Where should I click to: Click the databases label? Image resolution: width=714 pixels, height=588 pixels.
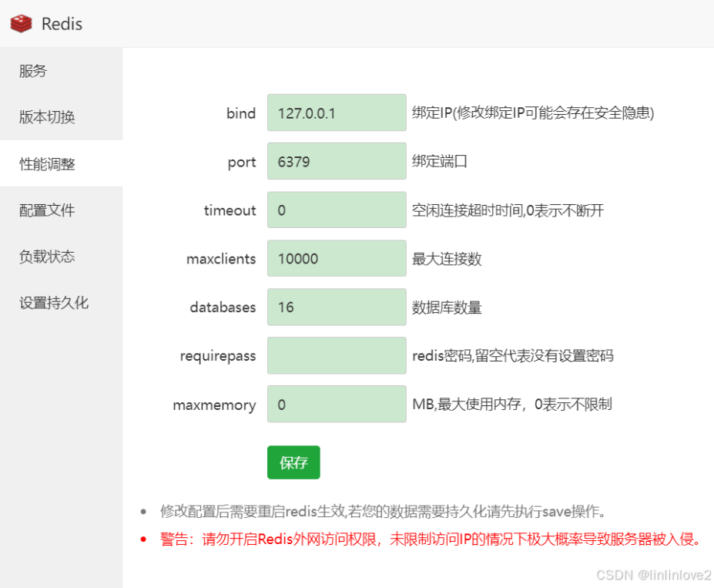pyautogui.click(x=223, y=307)
